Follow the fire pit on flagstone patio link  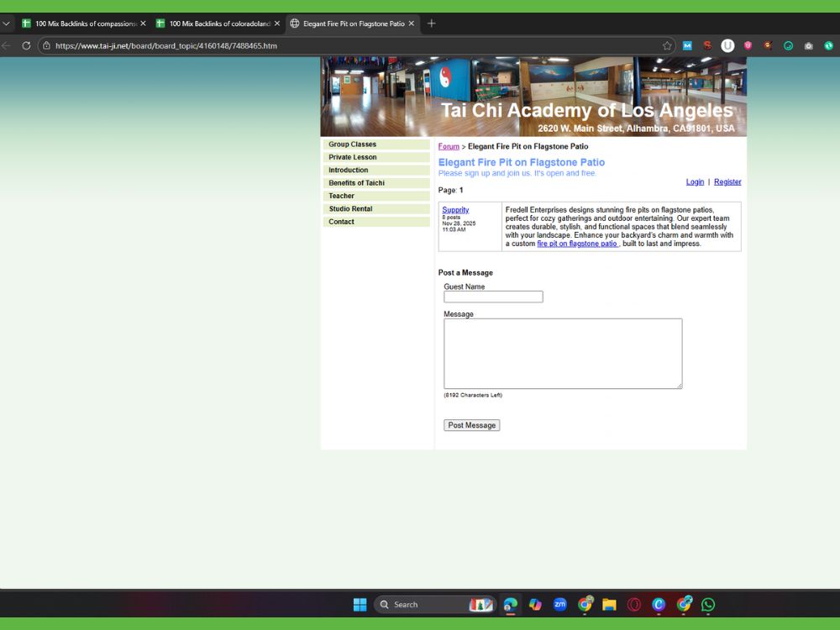[x=577, y=244]
